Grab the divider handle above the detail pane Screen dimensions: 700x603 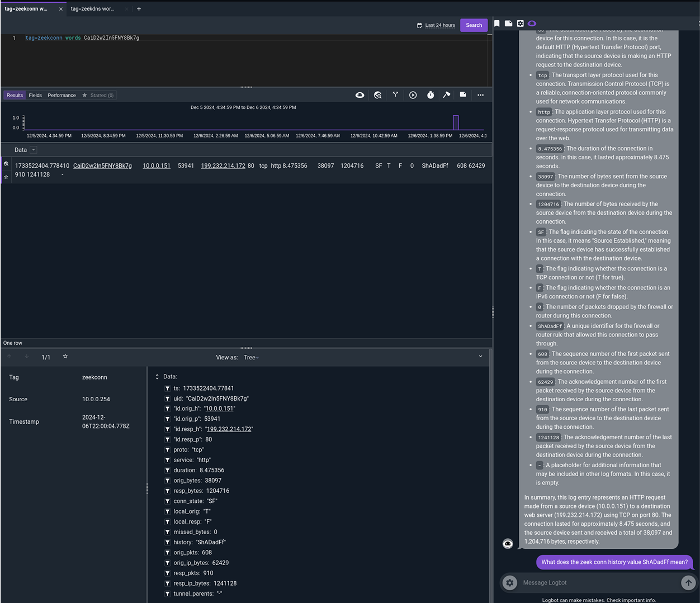[246, 348]
